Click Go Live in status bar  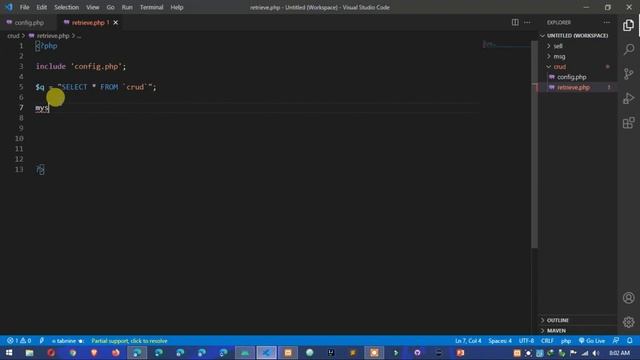click(591, 341)
